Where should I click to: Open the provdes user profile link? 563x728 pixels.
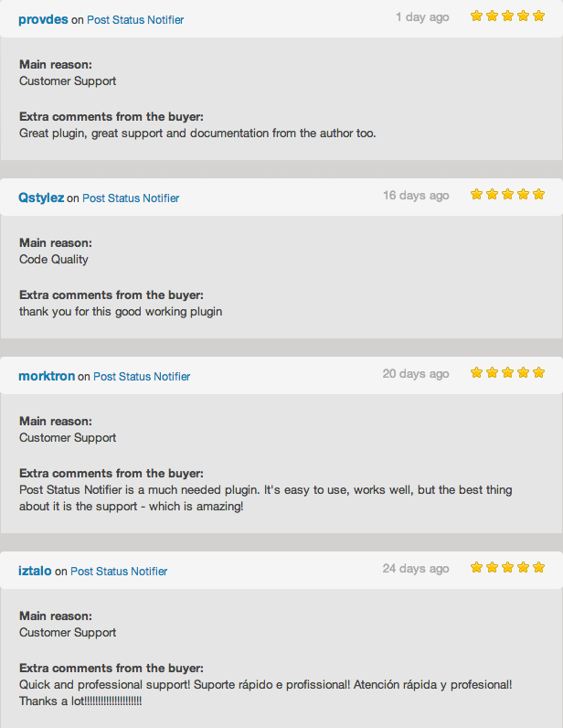pyautogui.click(x=43, y=19)
